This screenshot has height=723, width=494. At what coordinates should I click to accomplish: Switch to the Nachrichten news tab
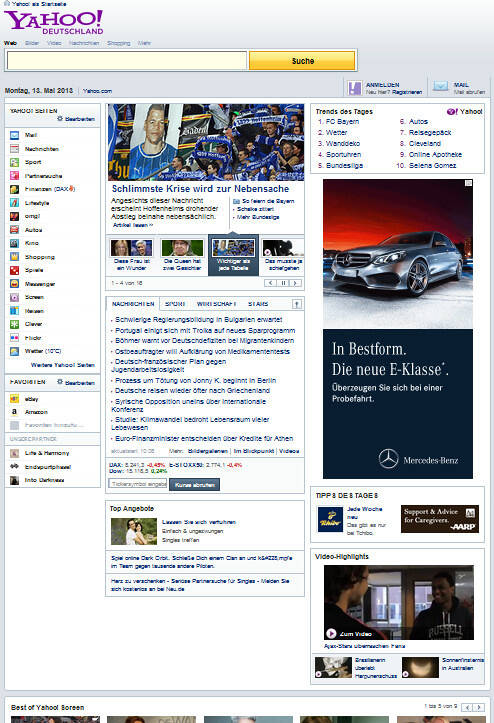133,304
